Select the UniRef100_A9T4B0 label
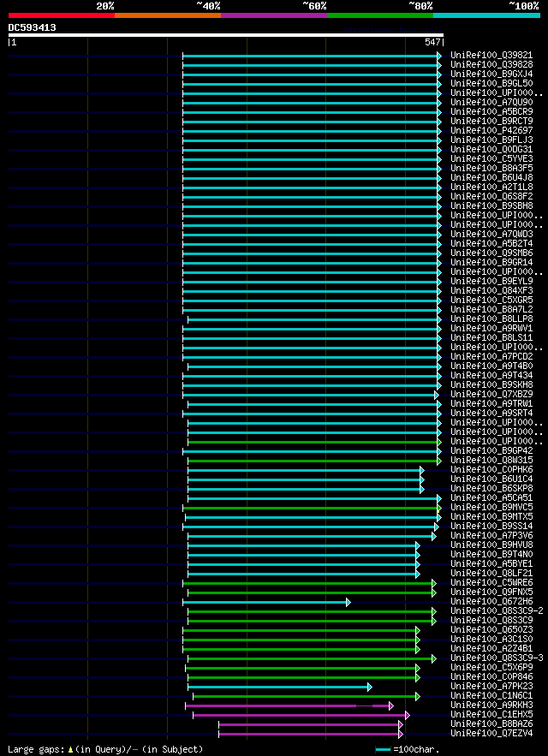The width and height of the screenshot is (548, 756). [x=491, y=366]
